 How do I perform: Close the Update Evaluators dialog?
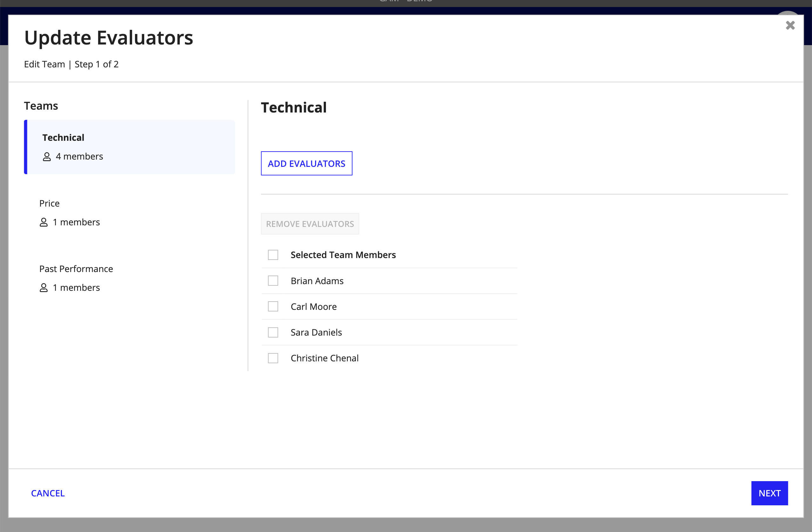790,25
